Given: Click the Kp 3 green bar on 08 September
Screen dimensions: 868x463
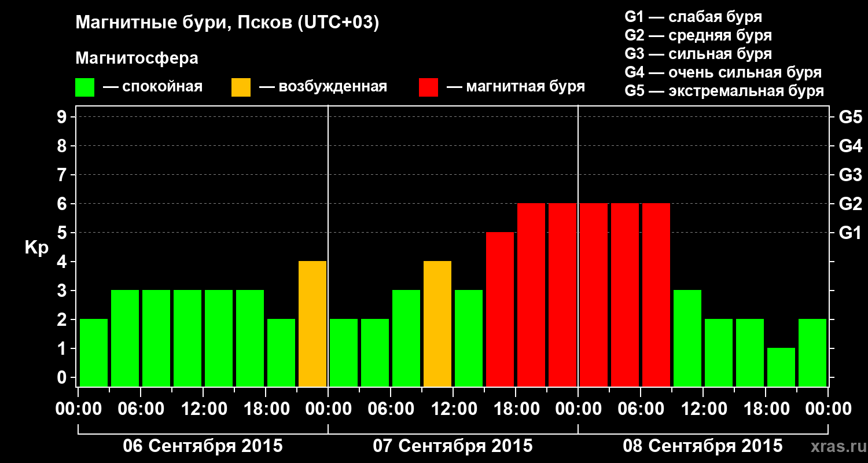Looking at the screenshot, I should coord(687,339).
